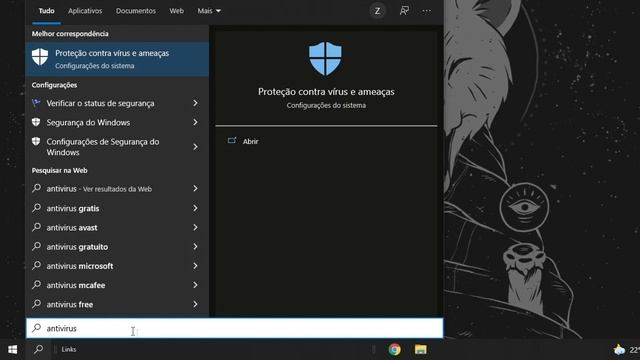Expand the antivirus web results chevron
Viewport: 640px width, 360px height.
tap(196, 189)
